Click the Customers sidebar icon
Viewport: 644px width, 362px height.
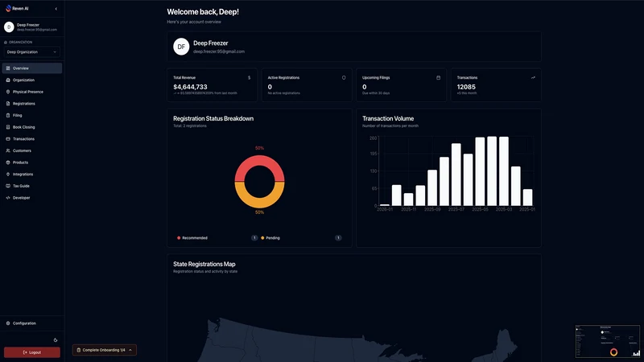click(x=8, y=150)
